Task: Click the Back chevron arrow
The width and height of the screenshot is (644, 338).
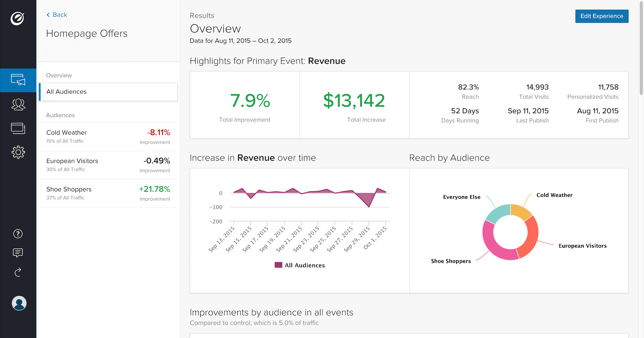Action: pyautogui.click(x=48, y=15)
